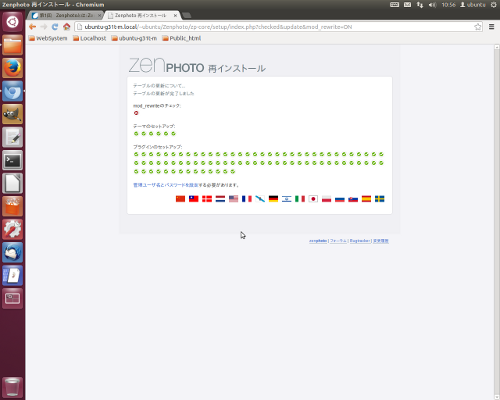The width and height of the screenshot is (500, 400).
Task: Switch to the Russian flag language
Action: point(340,199)
